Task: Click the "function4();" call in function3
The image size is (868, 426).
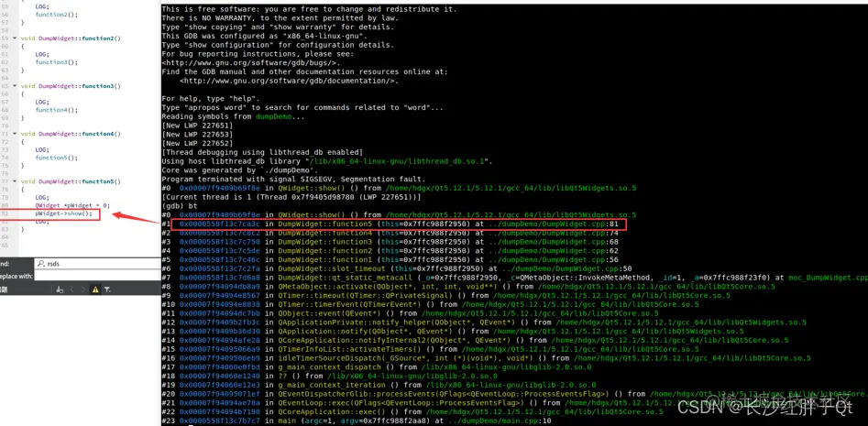Action: click(57, 110)
